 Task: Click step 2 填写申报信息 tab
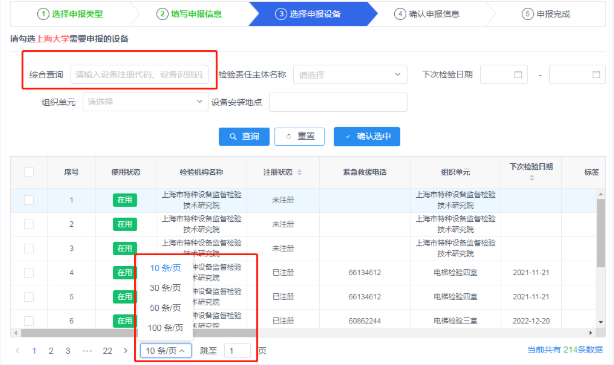tap(190, 14)
